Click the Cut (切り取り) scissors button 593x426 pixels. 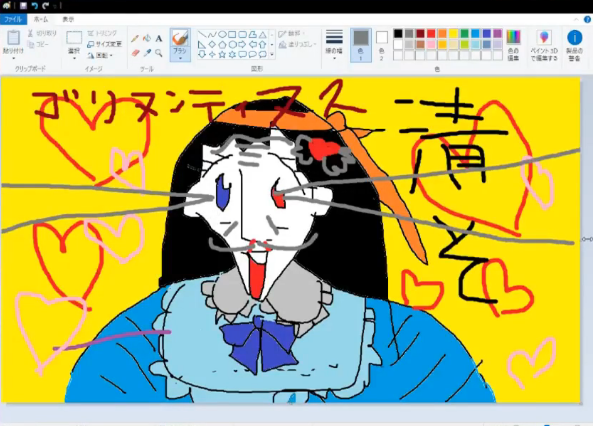coord(42,34)
